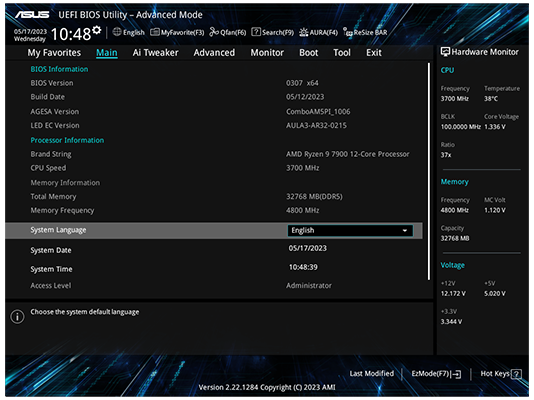Open the Ai Tweaker tab
Viewport: 534px width, 400px height.
point(155,53)
